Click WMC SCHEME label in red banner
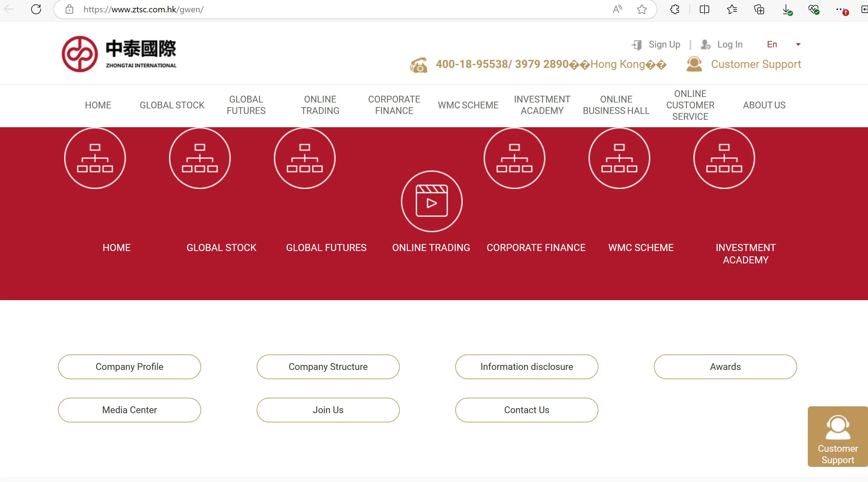Screen dimensions: 868x482 [x=641, y=248]
